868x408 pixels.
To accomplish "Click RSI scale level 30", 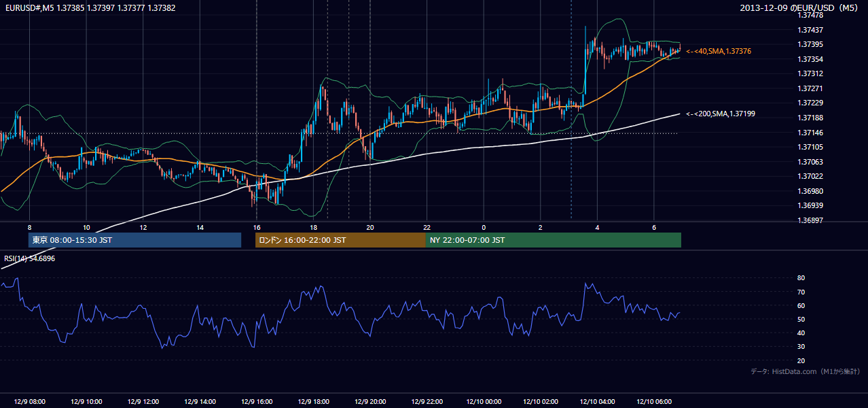I will pyautogui.click(x=801, y=347).
